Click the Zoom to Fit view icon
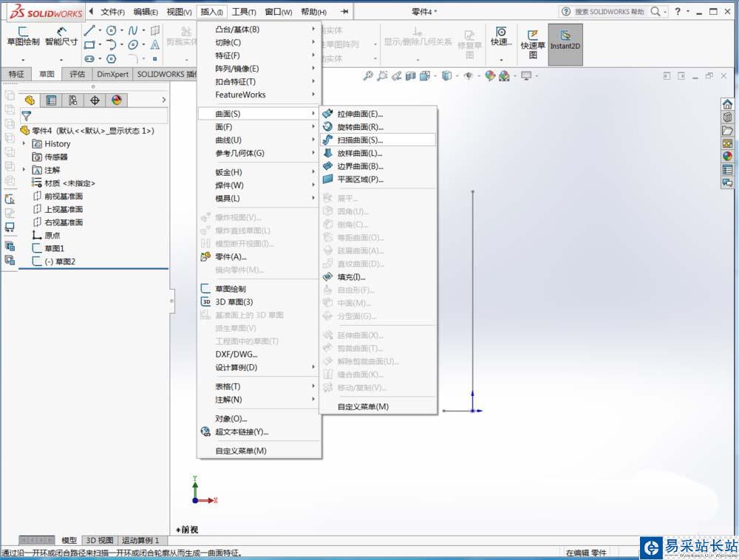 pos(367,76)
